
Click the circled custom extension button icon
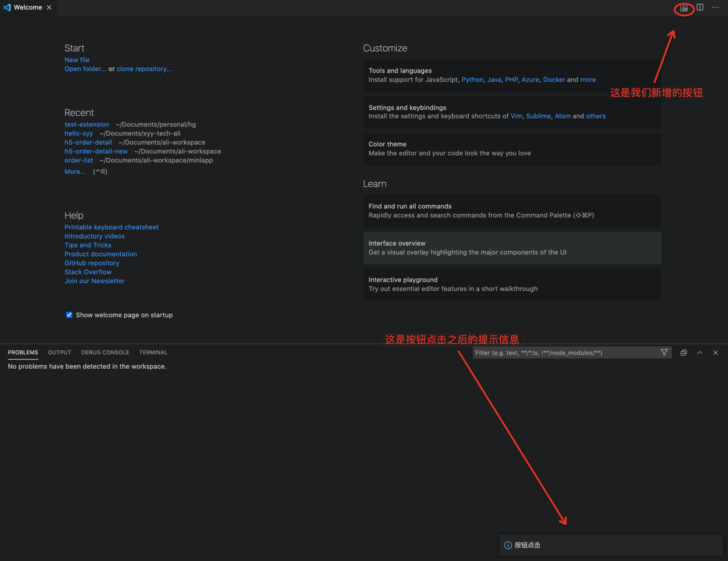(684, 8)
